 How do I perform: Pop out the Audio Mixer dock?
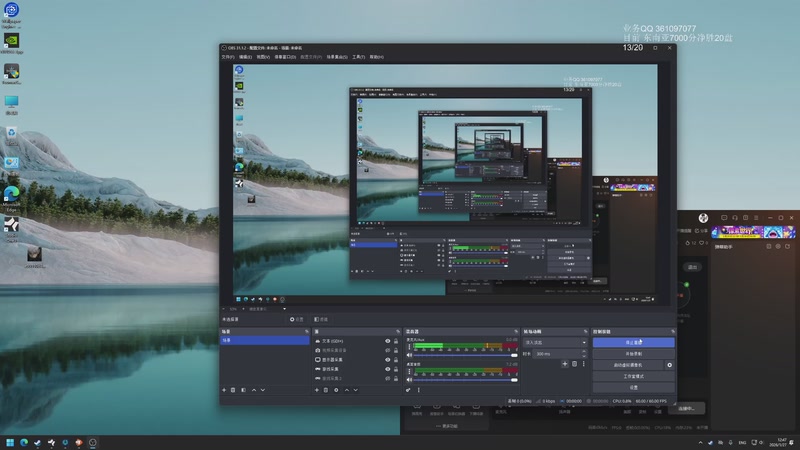[x=516, y=332]
